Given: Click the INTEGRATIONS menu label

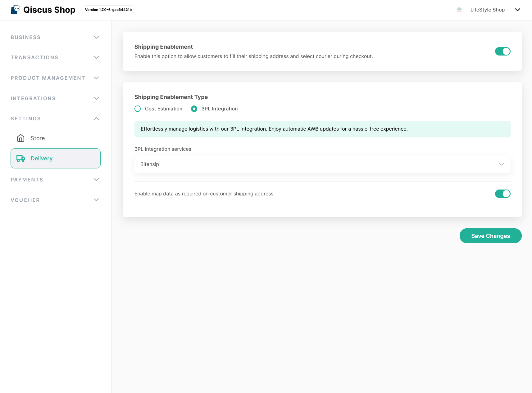Looking at the screenshot, I should tap(33, 98).
